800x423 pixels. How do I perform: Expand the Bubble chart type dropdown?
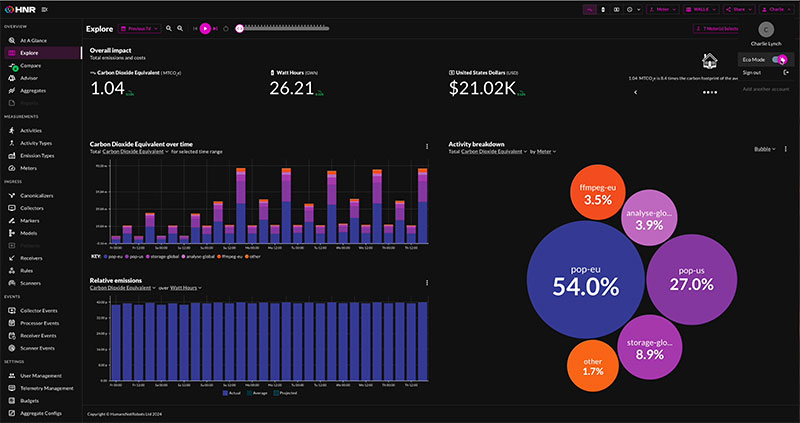coord(766,149)
